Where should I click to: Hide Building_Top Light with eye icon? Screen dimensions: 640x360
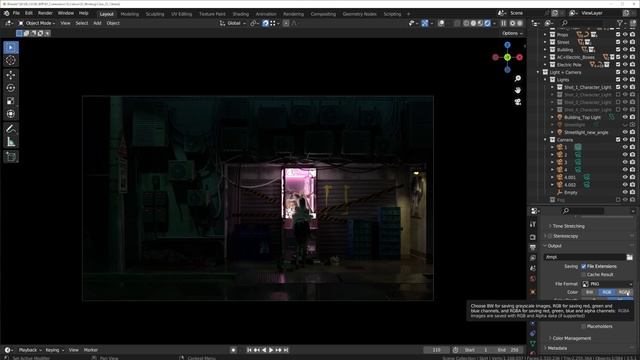point(625,117)
